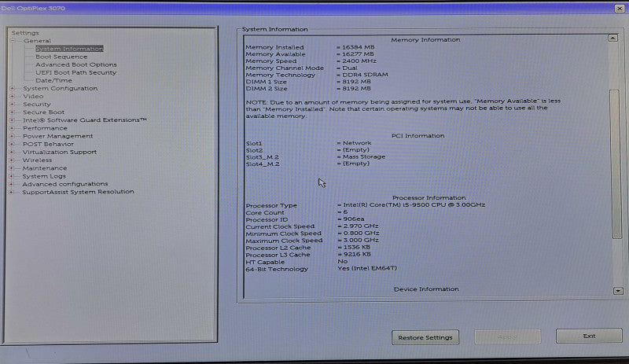The image size is (629, 364).
Task: Select the Maintenance label
Action: click(45, 168)
